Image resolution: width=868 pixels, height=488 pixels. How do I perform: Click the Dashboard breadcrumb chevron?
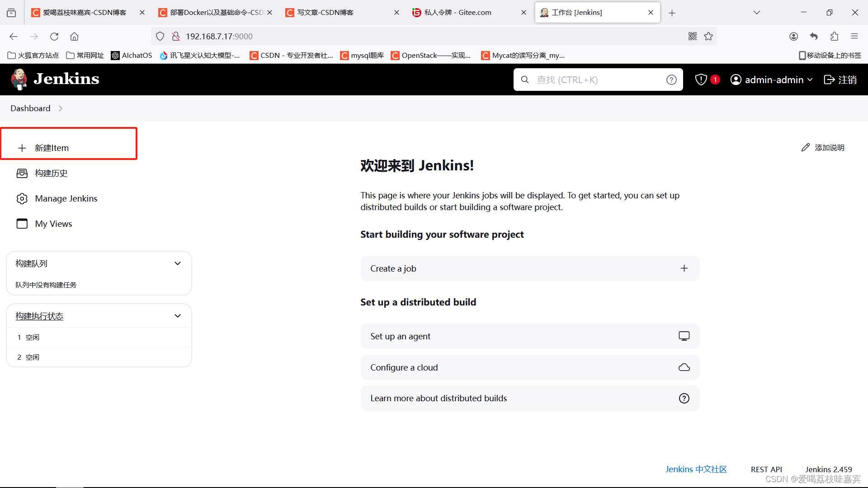(x=61, y=108)
